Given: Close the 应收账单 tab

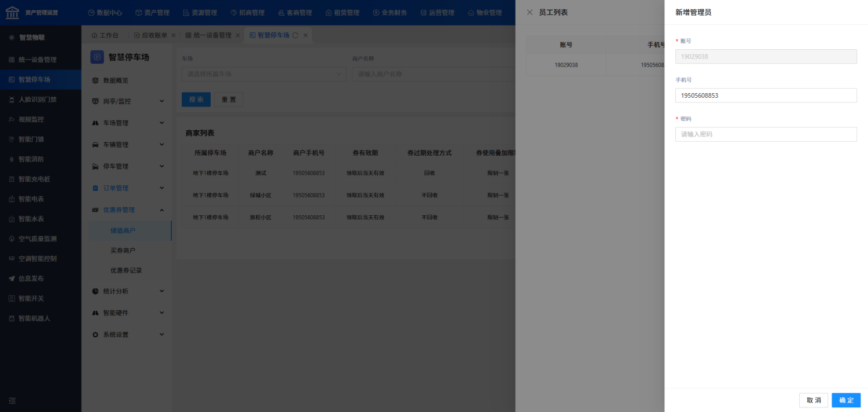Looking at the screenshot, I should click(173, 35).
